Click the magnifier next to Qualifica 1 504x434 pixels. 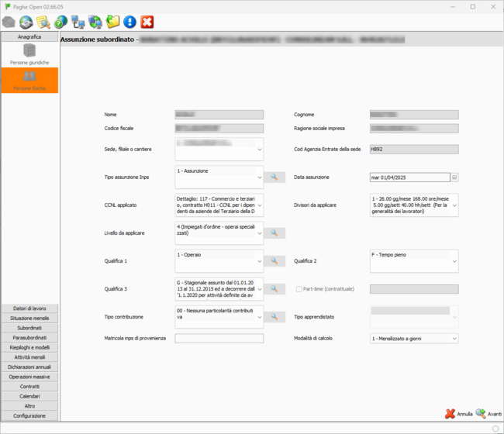[x=274, y=261]
